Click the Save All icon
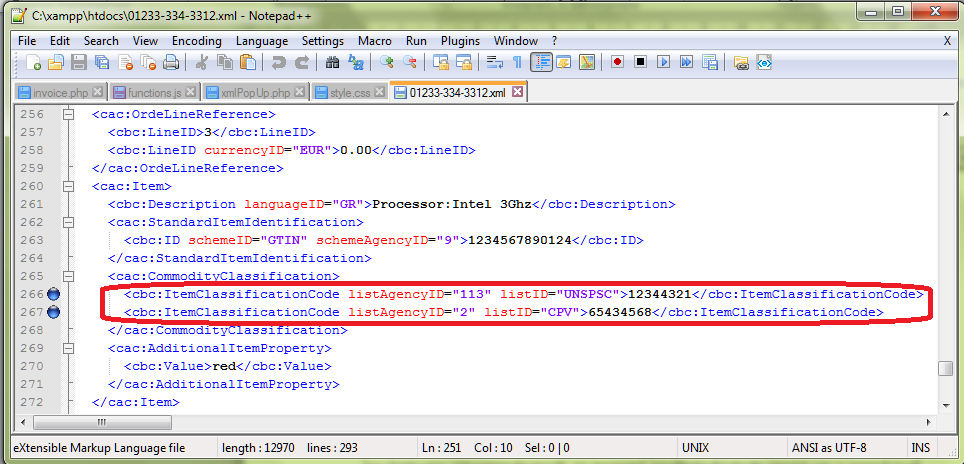Image resolution: width=964 pixels, height=464 pixels. point(101,62)
